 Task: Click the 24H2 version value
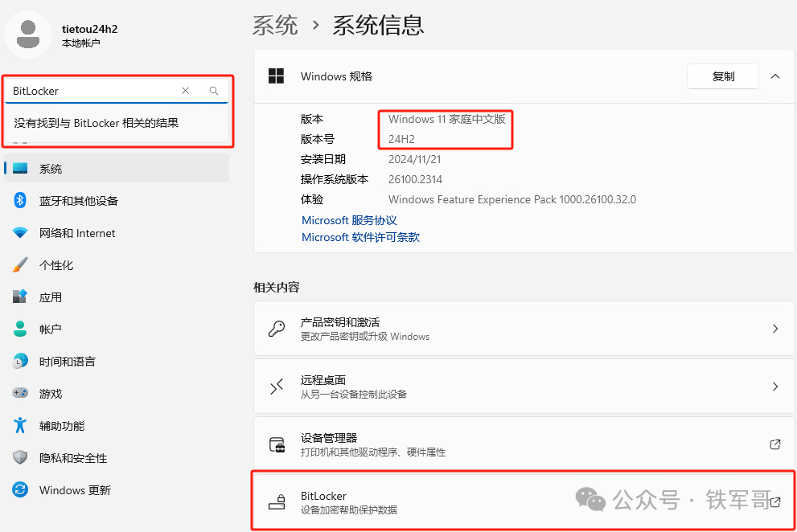401,139
